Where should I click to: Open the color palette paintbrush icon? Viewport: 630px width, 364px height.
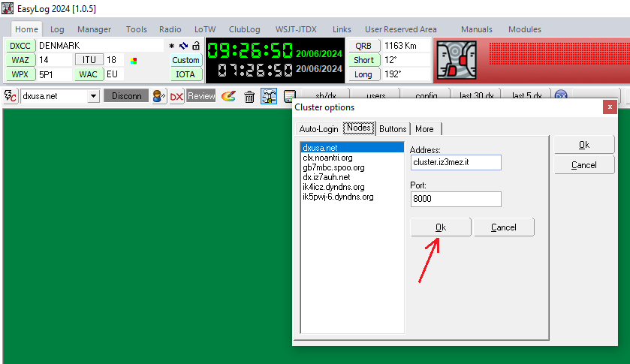click(x=229, y=96)
